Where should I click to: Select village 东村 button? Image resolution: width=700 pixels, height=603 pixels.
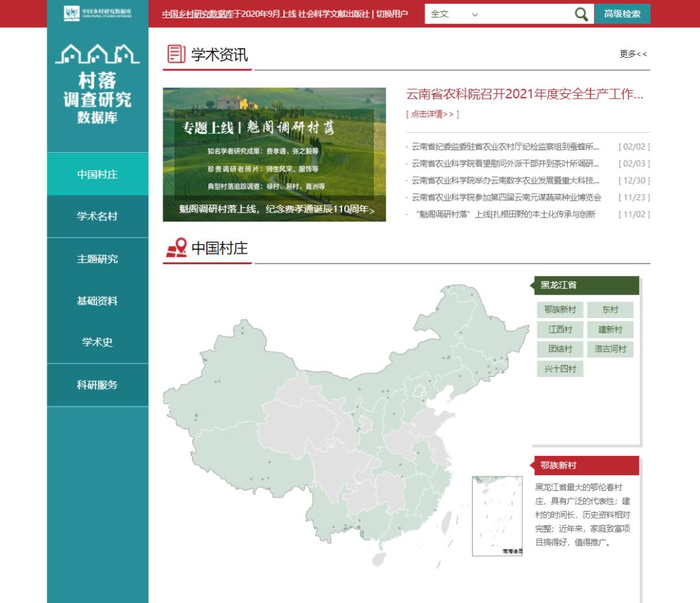(x=610, y=310)
